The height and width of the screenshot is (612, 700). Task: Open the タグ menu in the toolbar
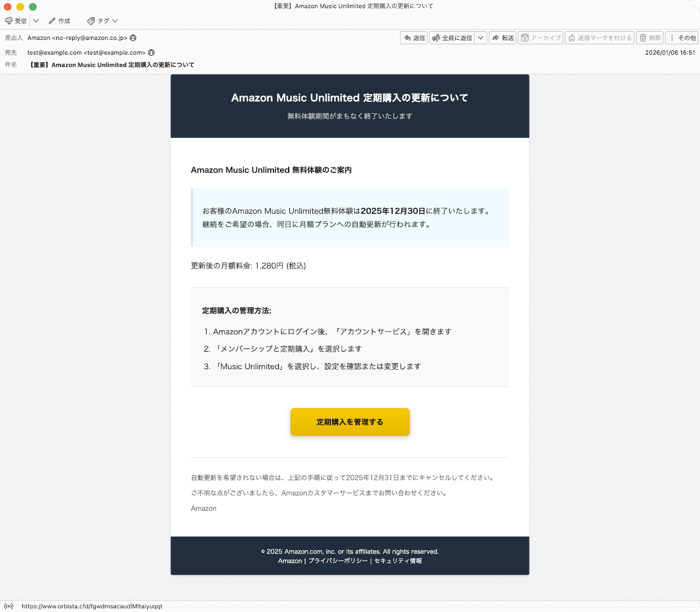(x=101, y=21)
